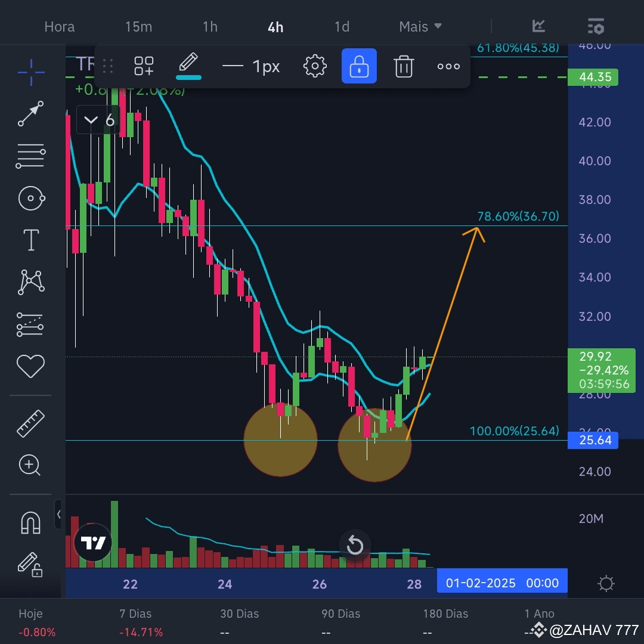Switch to the 1d timeframe
The height and width of the screenshot is (644, 644).
(x=342, y=27)
